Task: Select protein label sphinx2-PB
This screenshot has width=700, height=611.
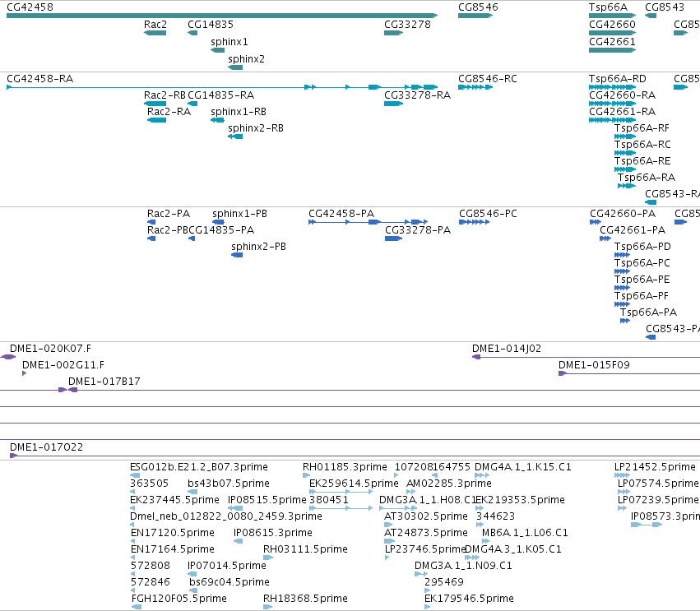Action: (258, 247)
